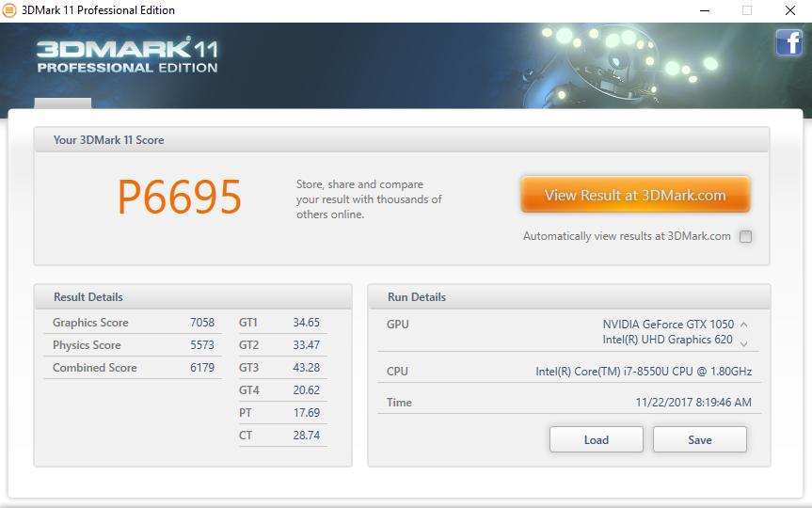
Task: Click the Combined Score value 6179
Action: pyautogui.click(x=202, y=368)
